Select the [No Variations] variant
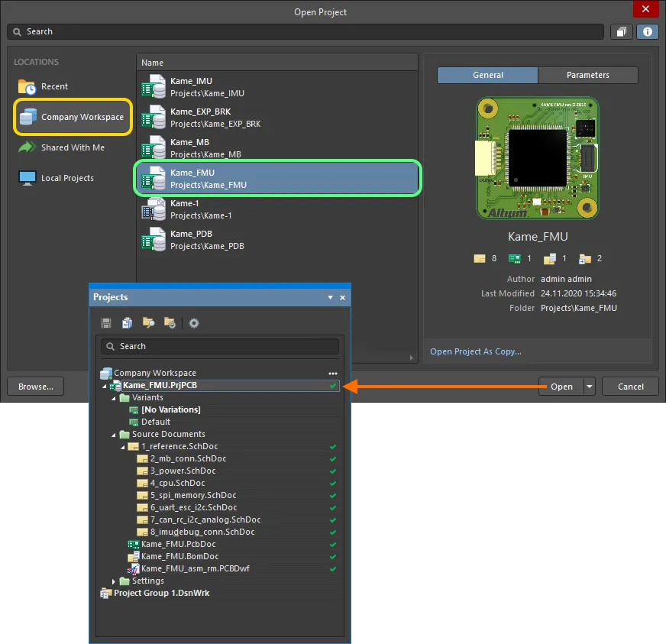This screenshot has height=644, width=666. click(171, 410)
